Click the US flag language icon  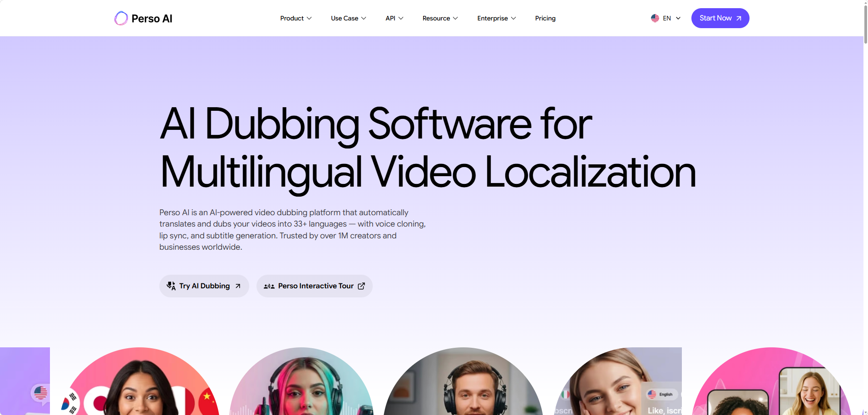tap(655, 18)
